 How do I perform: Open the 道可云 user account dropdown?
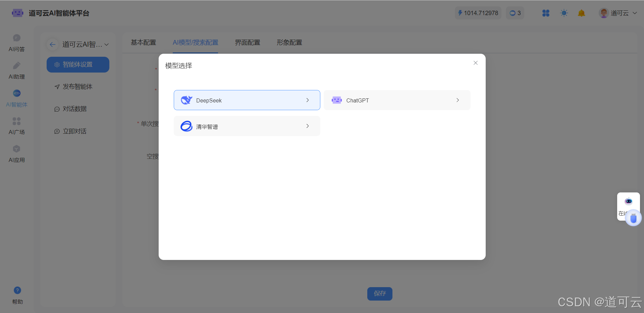(x=618, y=13)
